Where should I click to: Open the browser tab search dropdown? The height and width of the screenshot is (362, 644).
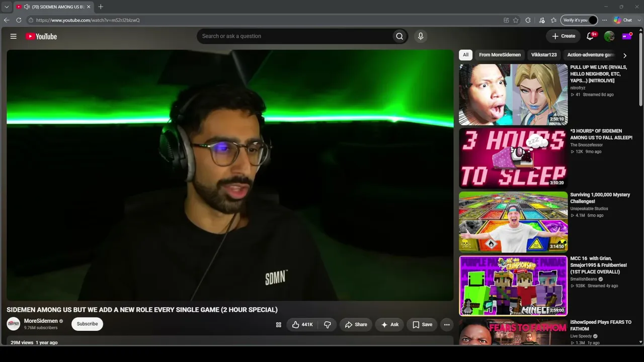tap(7, 7)
